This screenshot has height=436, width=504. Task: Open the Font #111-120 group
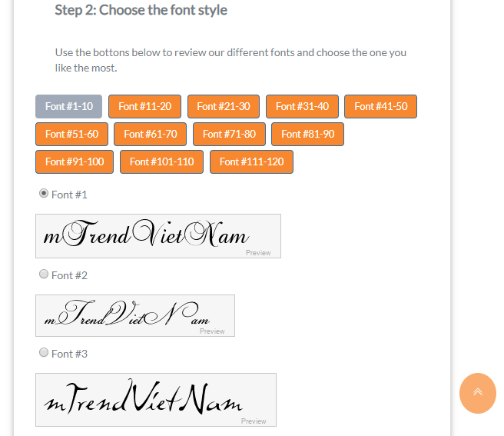251,161
